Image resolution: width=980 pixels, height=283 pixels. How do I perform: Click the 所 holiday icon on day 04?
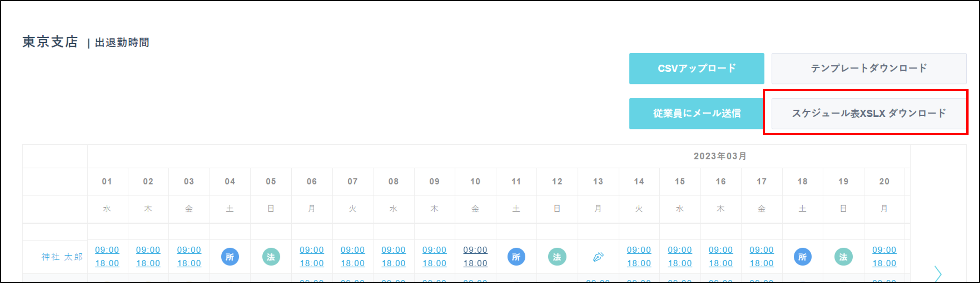point(230,257)
